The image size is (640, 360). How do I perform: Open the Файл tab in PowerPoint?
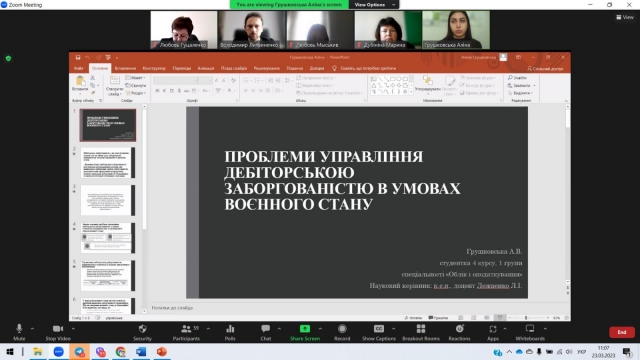(79, 68)
